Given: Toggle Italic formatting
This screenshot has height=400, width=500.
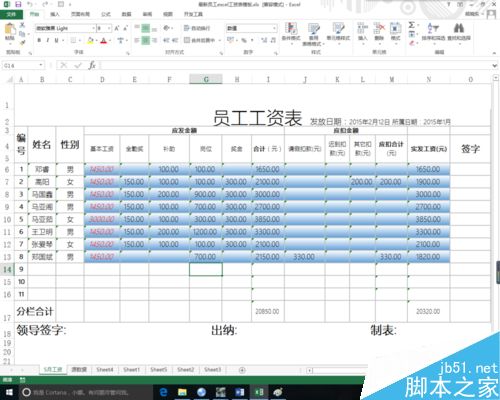Looking at the screenshot, I should coord(48,40).
